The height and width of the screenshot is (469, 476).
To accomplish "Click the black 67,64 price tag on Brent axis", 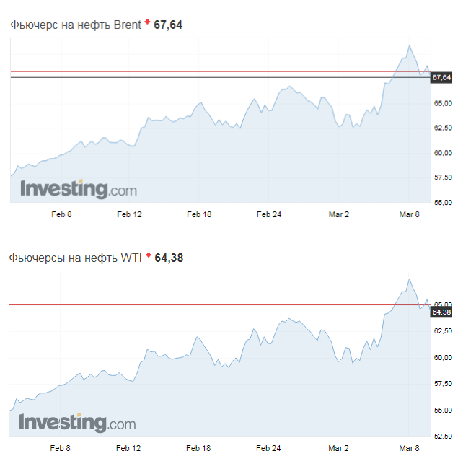I will tap(441, 77).
